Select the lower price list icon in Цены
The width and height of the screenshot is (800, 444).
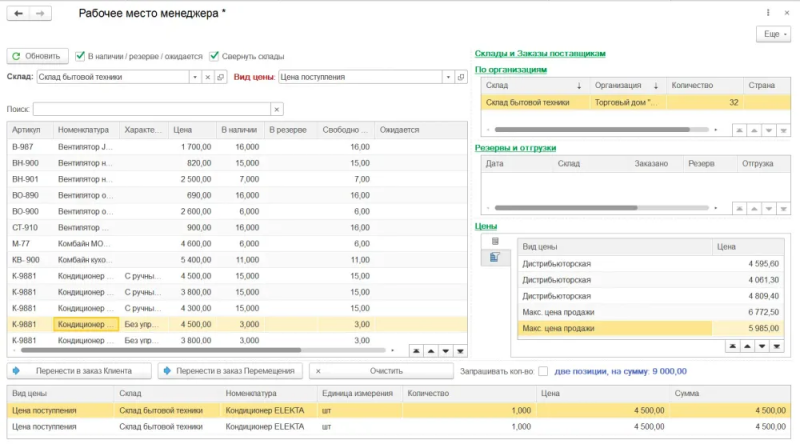494,257
